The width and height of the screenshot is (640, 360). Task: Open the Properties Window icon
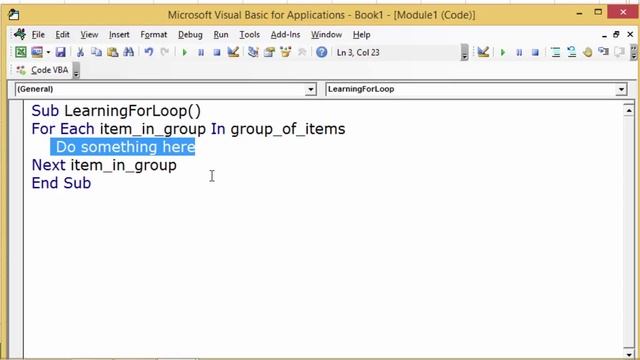pos(269,52)
